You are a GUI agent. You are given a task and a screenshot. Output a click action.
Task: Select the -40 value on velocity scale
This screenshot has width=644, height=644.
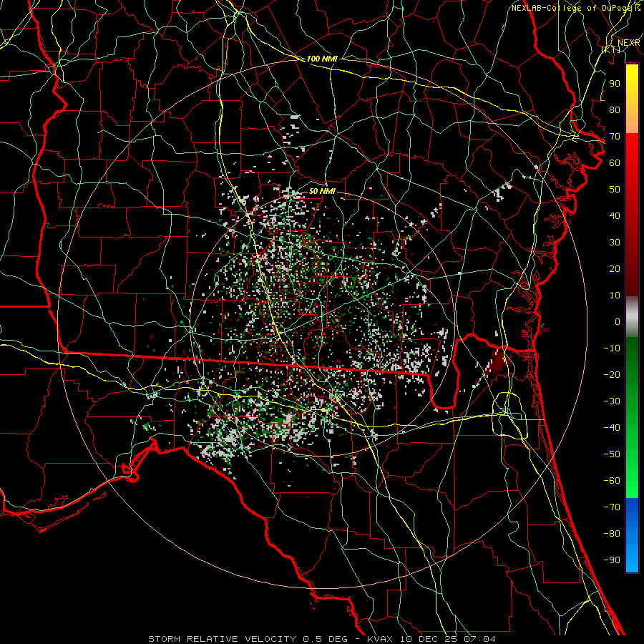pyautogui.click(x=612, y=428)
